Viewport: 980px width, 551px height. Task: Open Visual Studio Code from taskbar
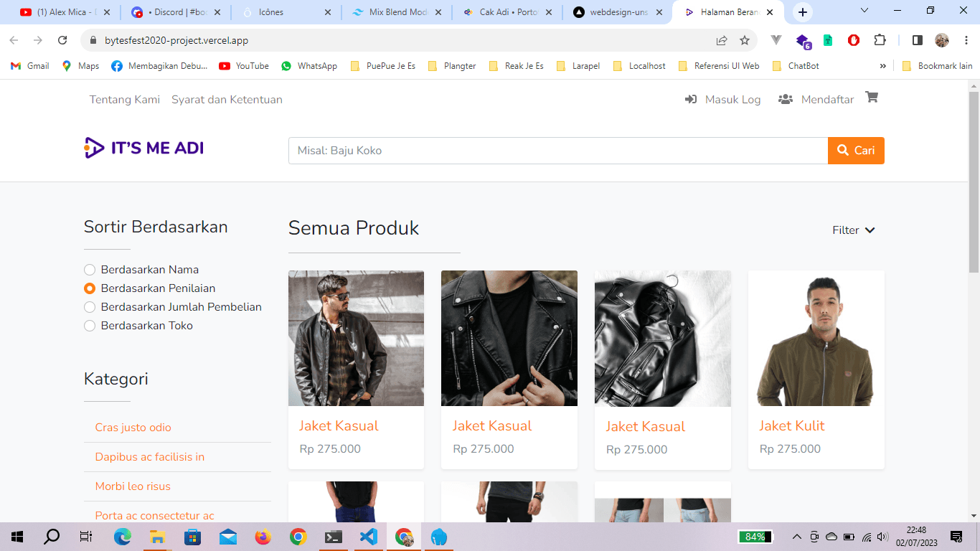[x=369, y=537]
